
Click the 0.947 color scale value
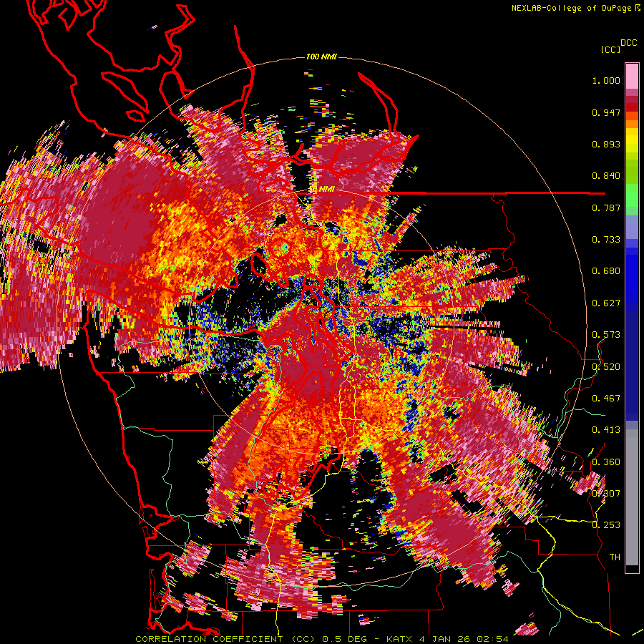tap(606, 112)
